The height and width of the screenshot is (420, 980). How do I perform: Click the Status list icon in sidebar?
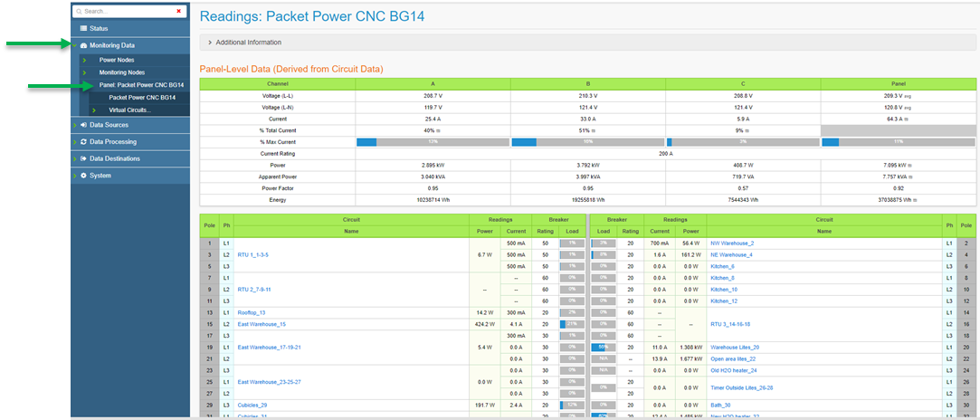click(x=82, y=28)
